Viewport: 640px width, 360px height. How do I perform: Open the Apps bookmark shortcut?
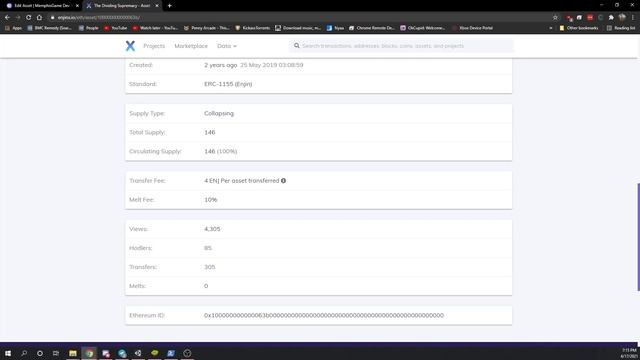pos(13,28)
